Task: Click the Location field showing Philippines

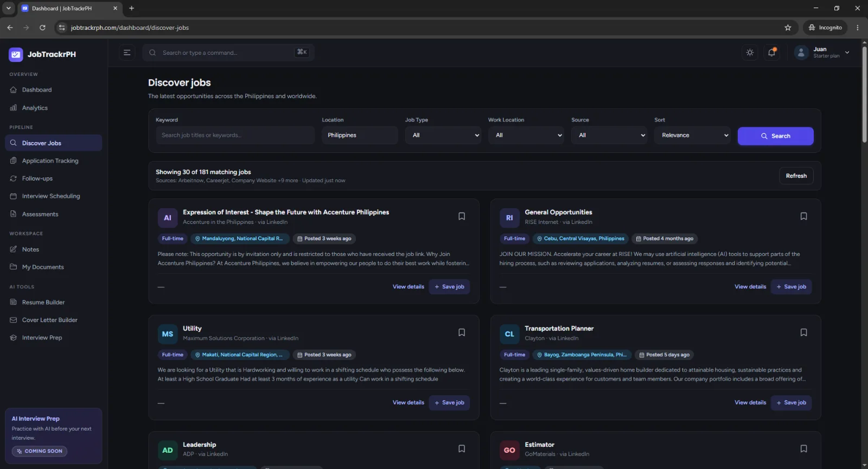Action: coord(360,136)
